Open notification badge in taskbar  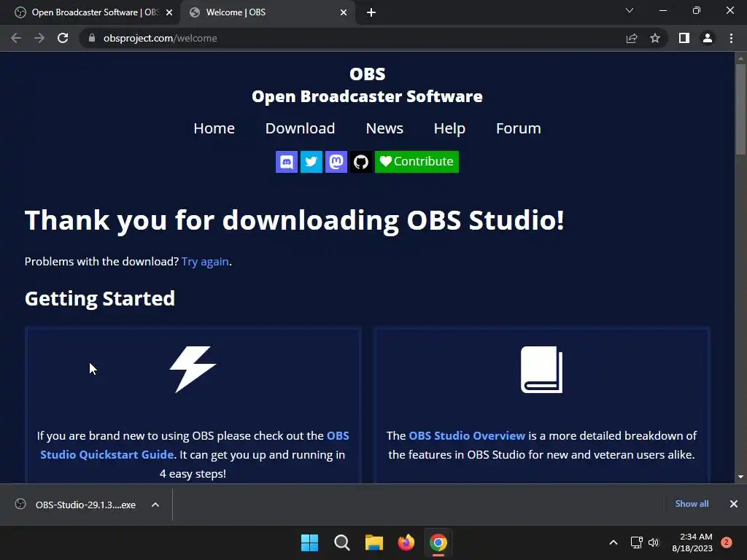(727, 542)
